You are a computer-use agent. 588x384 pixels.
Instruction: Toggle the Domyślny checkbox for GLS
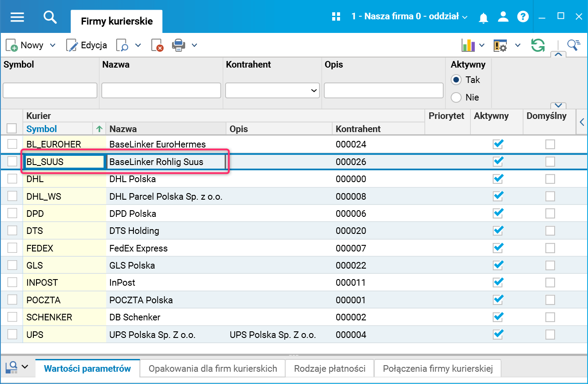coord(550,266)
